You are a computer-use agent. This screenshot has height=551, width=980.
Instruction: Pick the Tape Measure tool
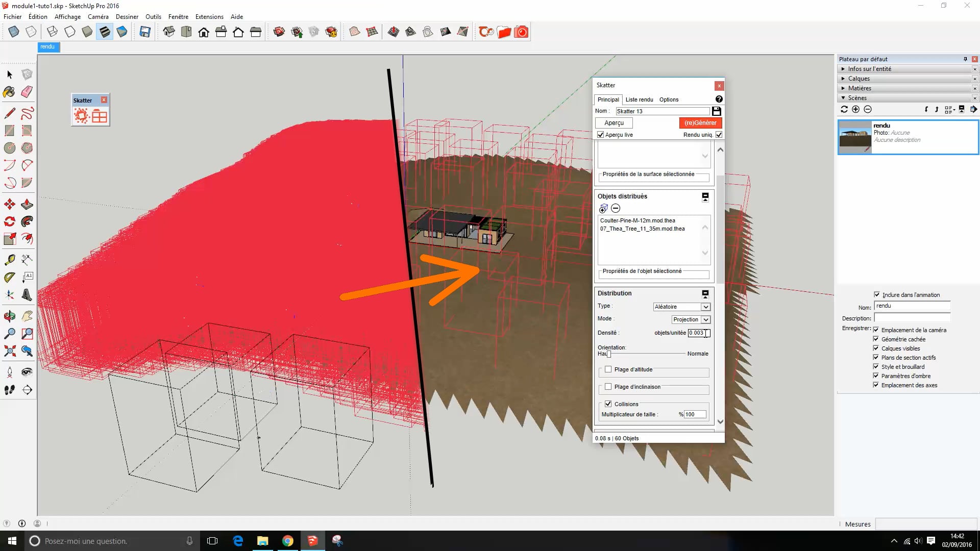[x=10, y=260]
